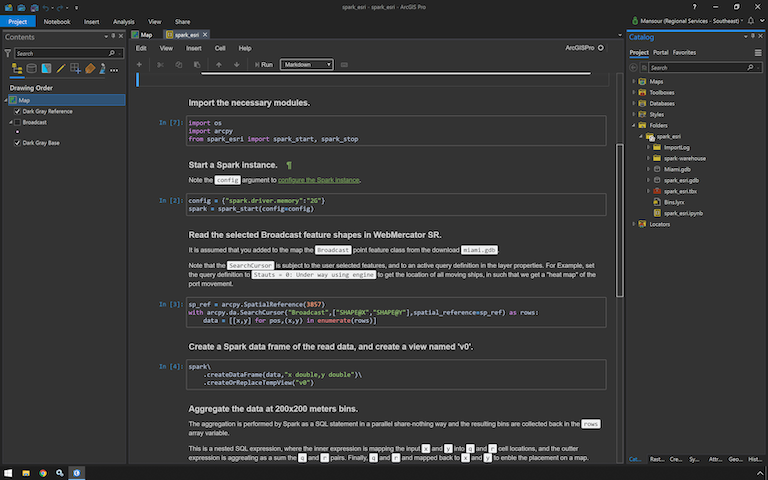Open spark_esri.ipynb in Catalog
Viewport: 768px width, 480px height.
[683, 213]
